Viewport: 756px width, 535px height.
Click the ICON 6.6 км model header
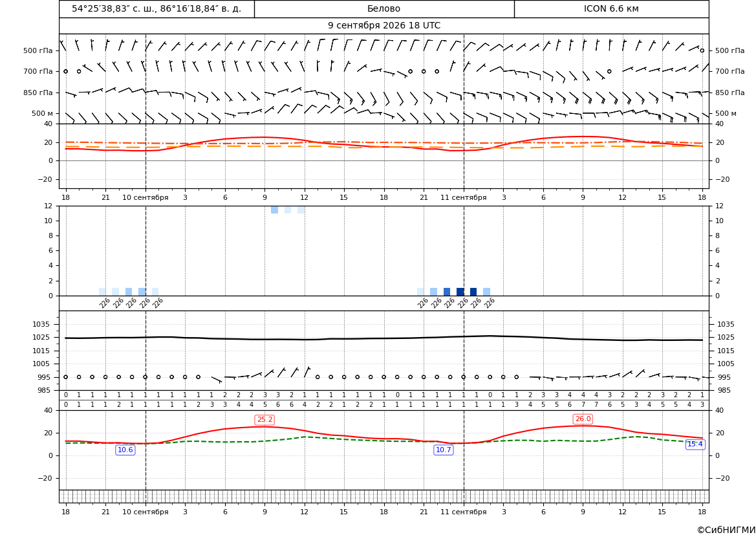click(611, 8)
